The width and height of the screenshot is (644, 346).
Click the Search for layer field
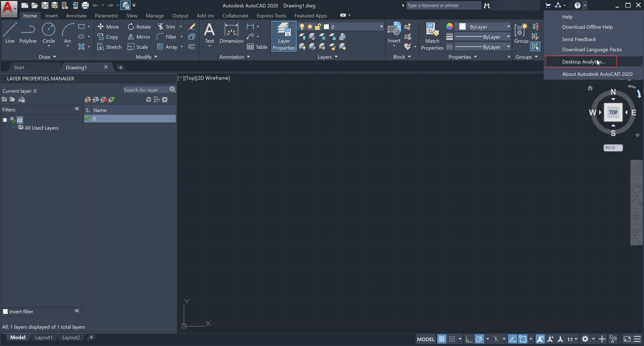pyautogui.click(x=146, y=90)
